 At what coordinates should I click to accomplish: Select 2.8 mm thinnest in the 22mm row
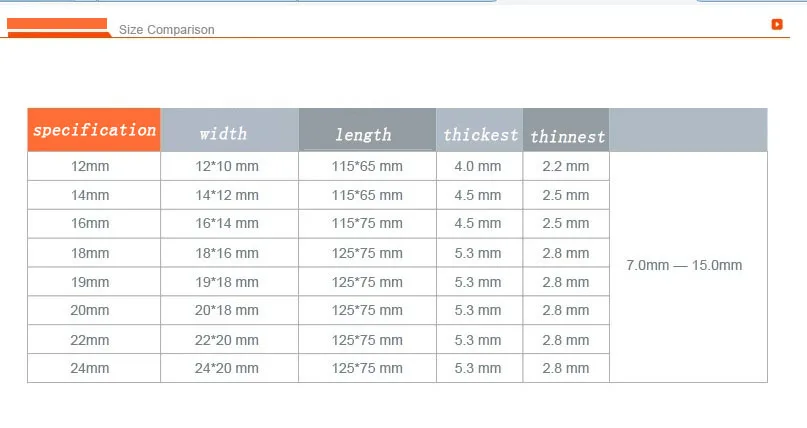click(566, 340)
